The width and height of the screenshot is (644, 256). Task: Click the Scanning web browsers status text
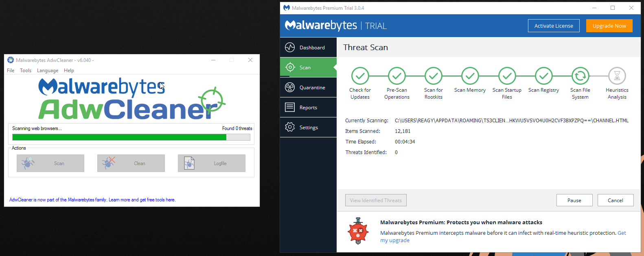(37, 128)
